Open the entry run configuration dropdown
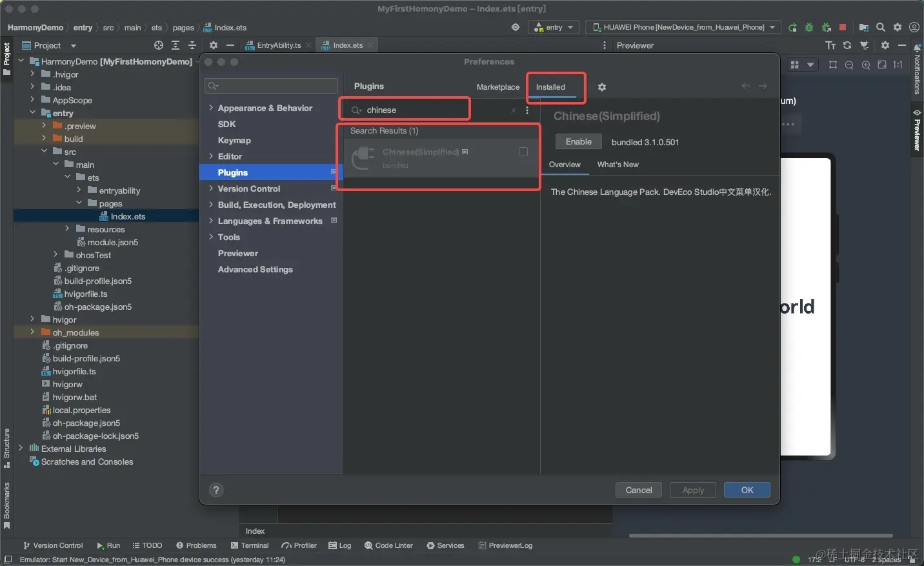 553,27
